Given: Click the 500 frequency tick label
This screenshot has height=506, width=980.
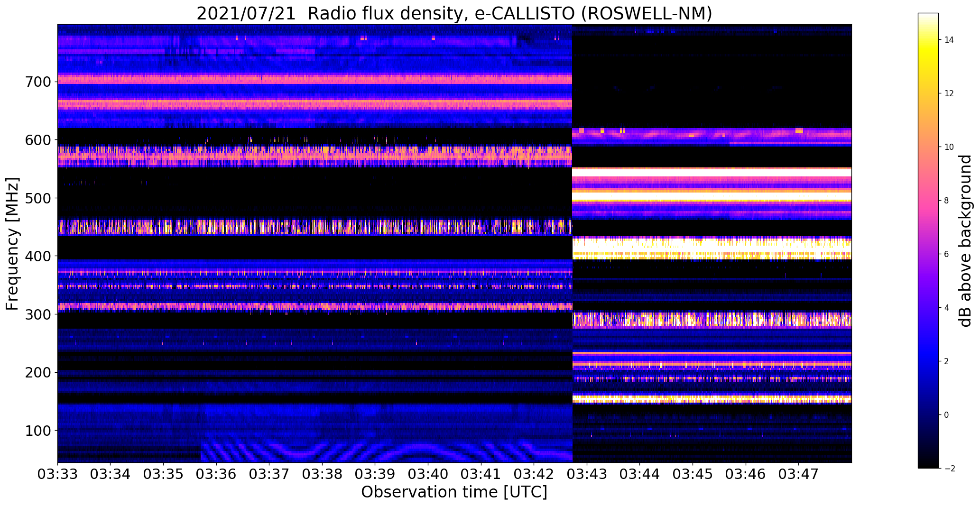Looking at the screenshot, I should [x=37, y=198].
